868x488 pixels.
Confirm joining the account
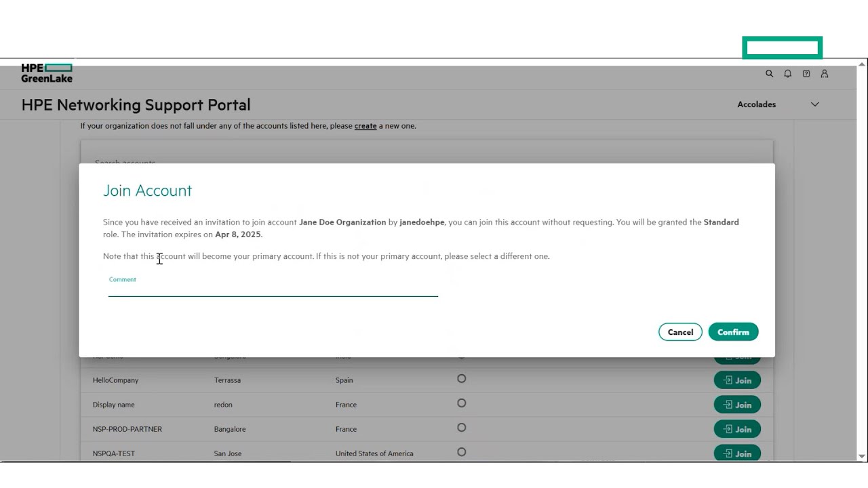tap(733, 332)
